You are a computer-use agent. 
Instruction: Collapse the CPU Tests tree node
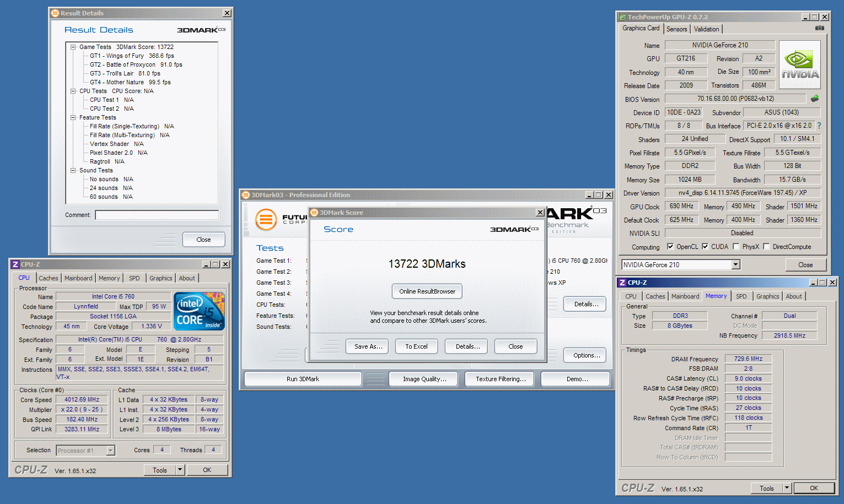[73, 91]
